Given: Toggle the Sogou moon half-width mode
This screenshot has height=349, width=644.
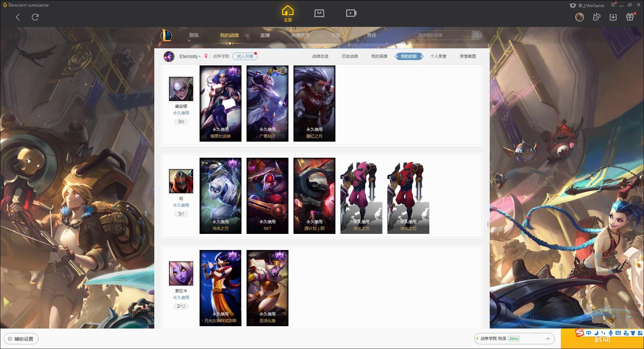Looking at the screenshot, I should (x=596, y=333).
